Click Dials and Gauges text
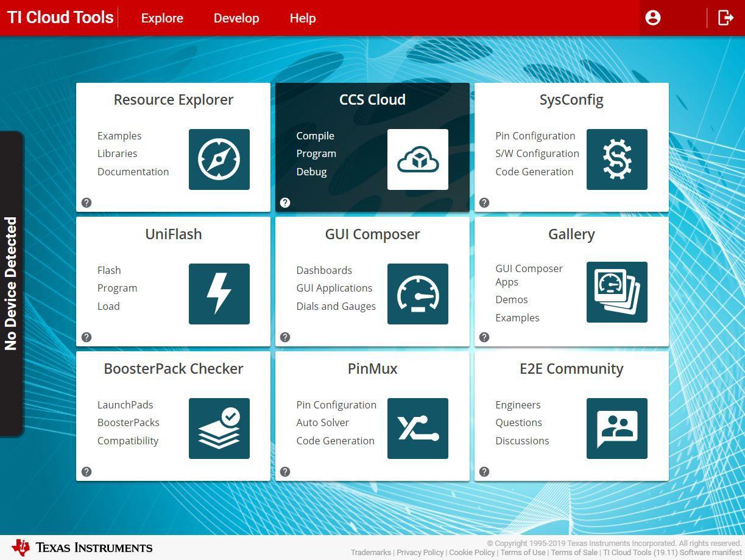This screenshot has width=745, height=560. pyautogui.click(x=336, y=306)
